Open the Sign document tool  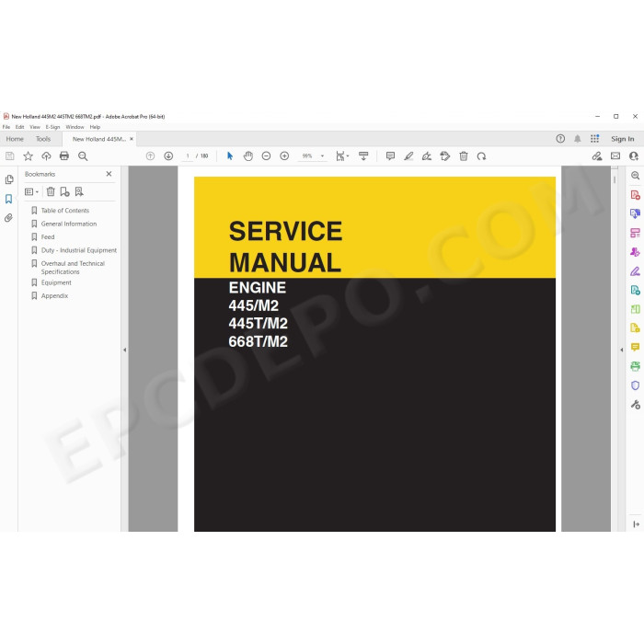coord(427,156)
